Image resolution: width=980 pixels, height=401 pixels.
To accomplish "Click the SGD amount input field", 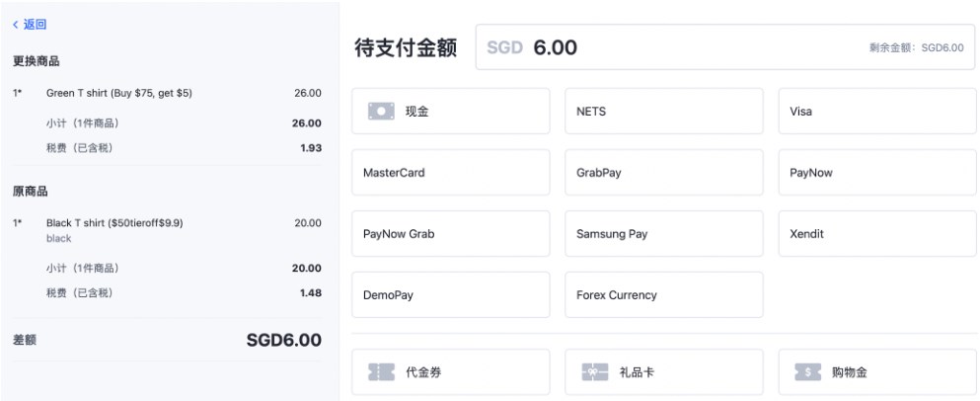I will 691,47.
